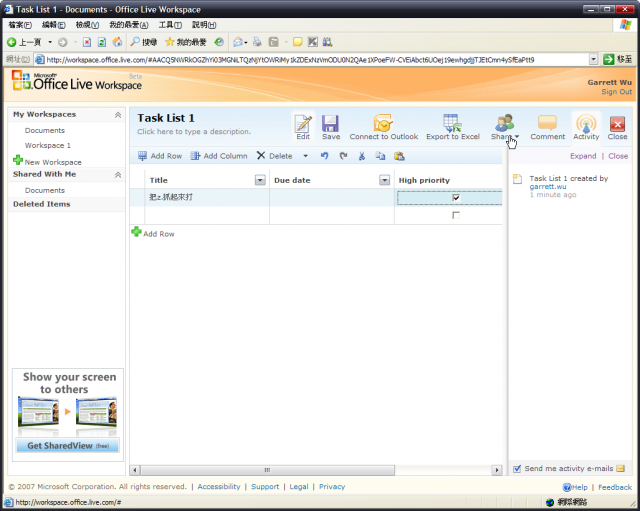Check High priority in the empty second row
Screen dimensions: 640x511
456,215
